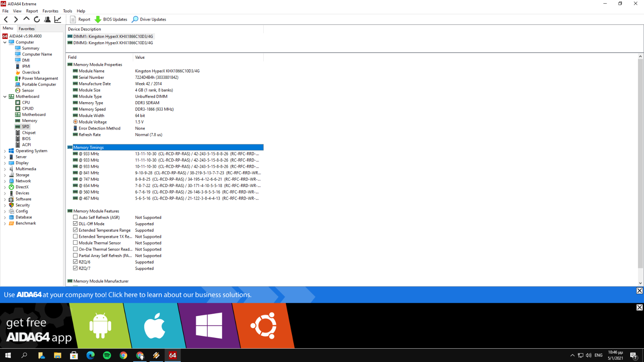Select the Power Management icon
The height and width of the screenshot is (362, 644).
[18, 78]
